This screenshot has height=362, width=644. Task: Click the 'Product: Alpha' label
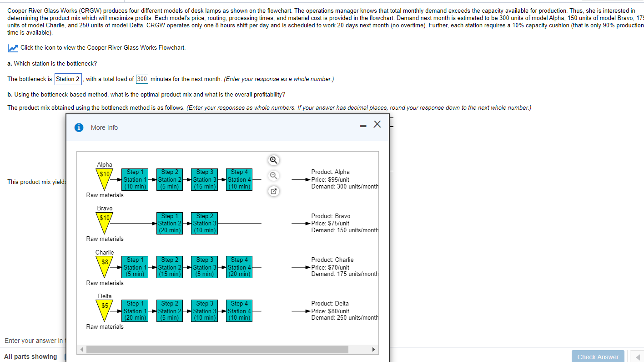click(330, 172)
